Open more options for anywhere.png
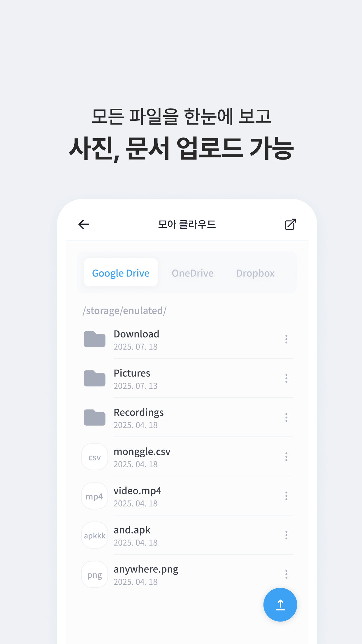Image resolution: width=362 pixels, height=644 pixels. pos(286,574)
